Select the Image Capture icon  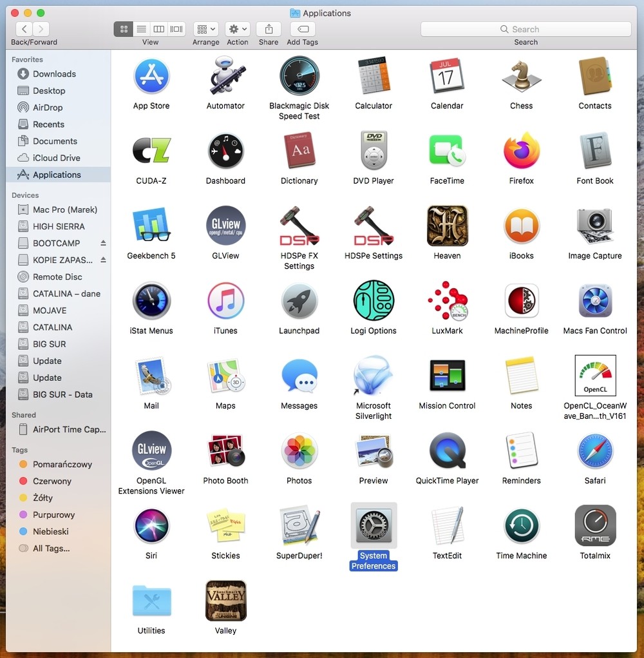(595, 226)
